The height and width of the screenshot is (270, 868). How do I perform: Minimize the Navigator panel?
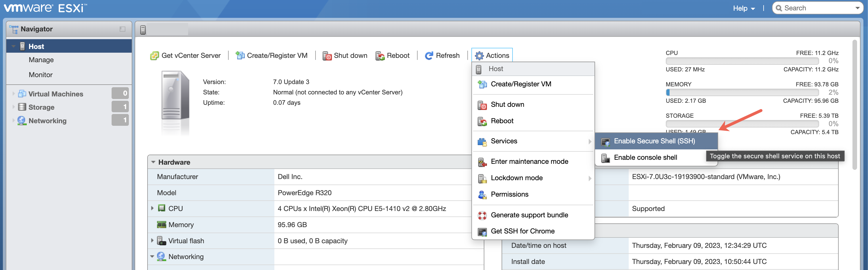tap(122, 29)
